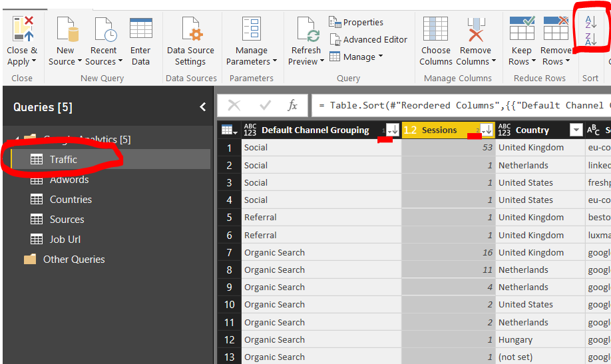
Task: Click the Remove Rows icon
Action: coord(556,28)
